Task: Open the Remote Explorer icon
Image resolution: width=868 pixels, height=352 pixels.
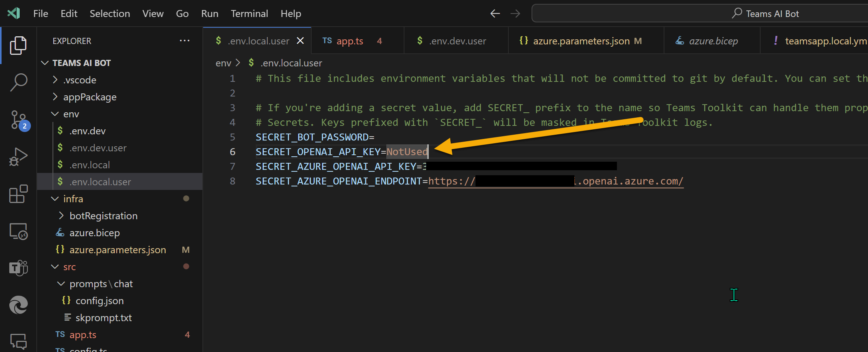Action: click(18, 231)
